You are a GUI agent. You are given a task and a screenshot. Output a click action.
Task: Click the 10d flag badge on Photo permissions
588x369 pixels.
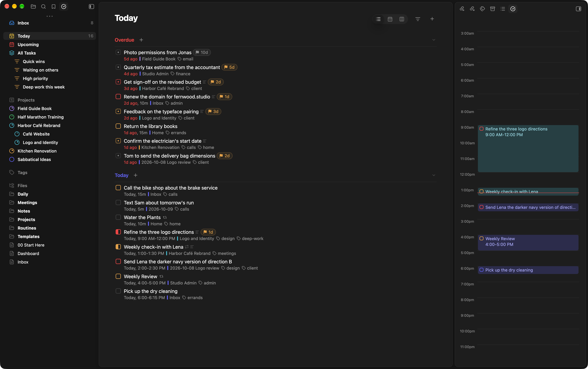[x=202, y=52]
